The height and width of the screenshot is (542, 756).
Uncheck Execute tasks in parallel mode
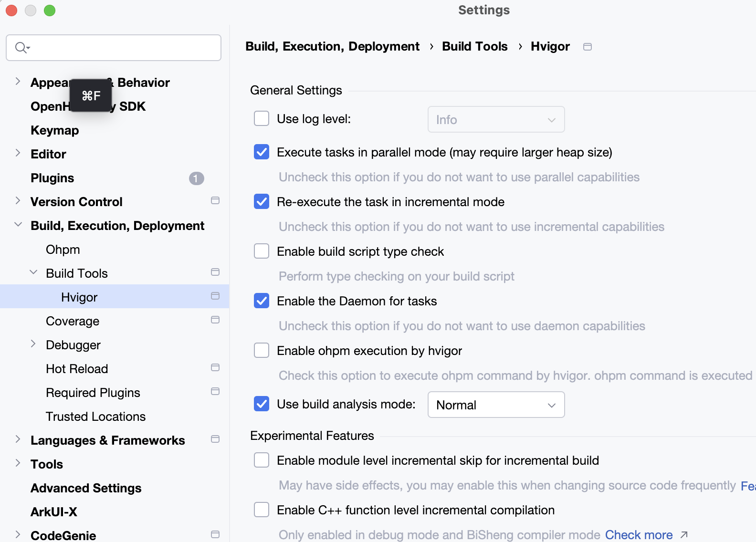coord(262,152)
